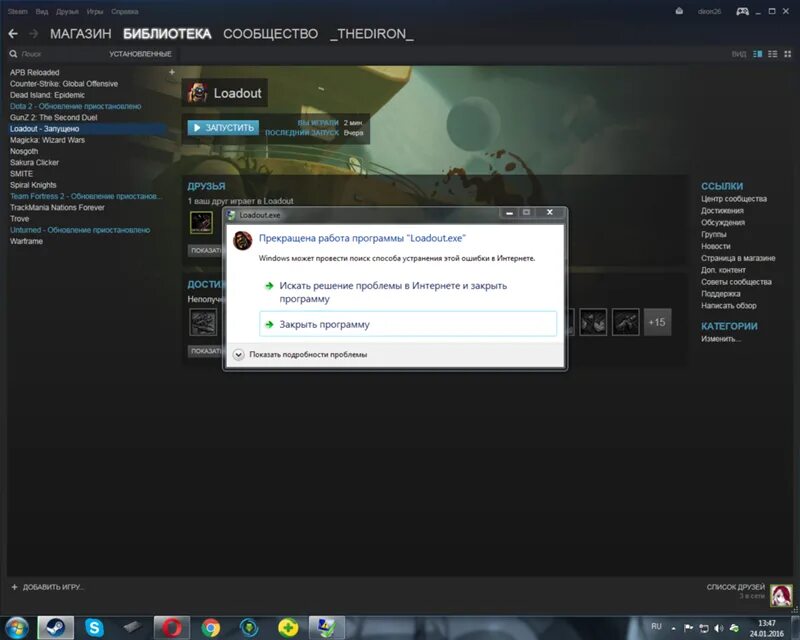Open Steam notifications inbox icon
Image resolution: width=800 pixels, height=640 pixels.
(679, 11)
